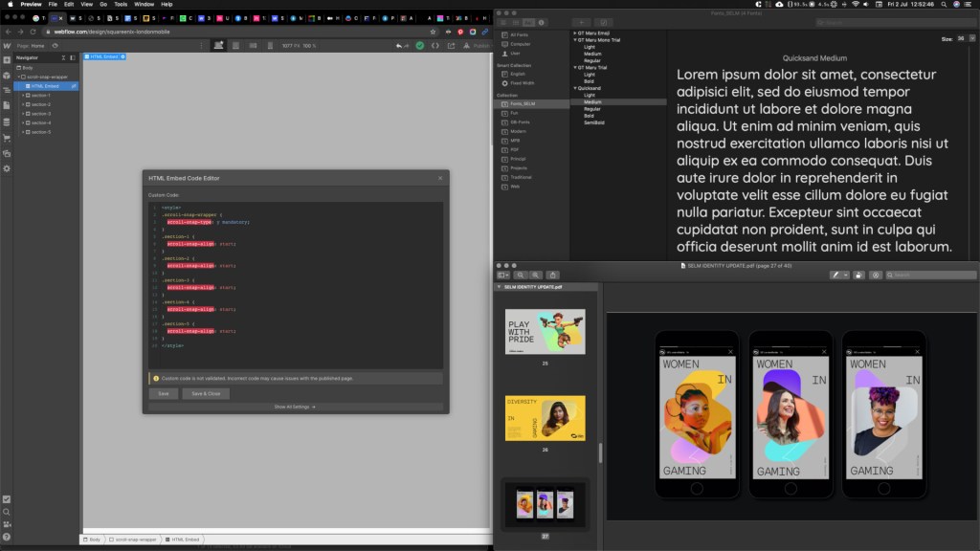Open the export code brackets icon
Viewport: 980px width, 551px height.
(435, 45)
